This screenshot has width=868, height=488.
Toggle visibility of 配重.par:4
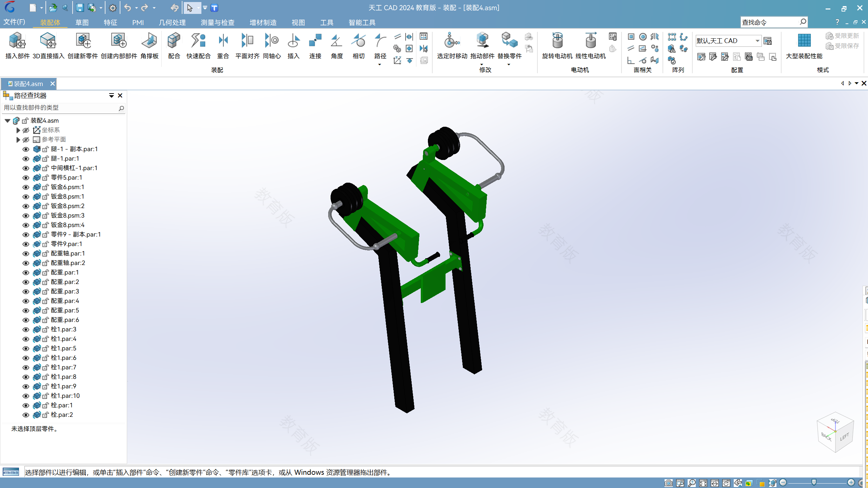26,301
